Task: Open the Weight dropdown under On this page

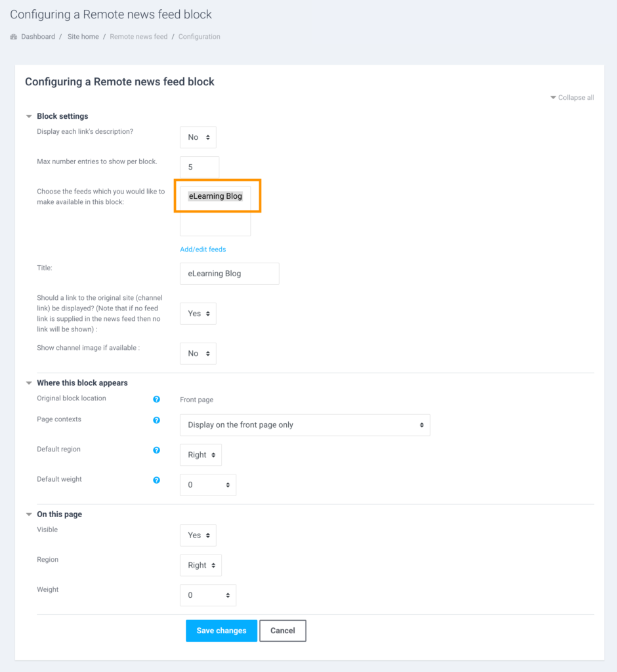Action: pos(208,595)
